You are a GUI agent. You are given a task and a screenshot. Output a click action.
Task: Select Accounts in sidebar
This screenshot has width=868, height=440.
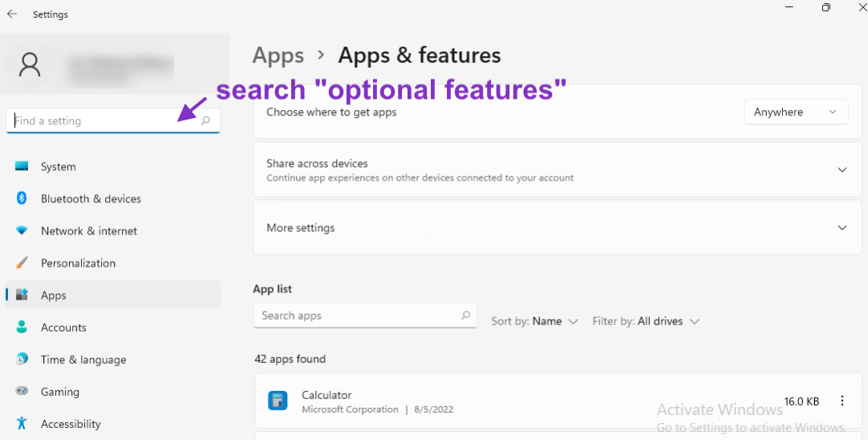coord(113,327)
